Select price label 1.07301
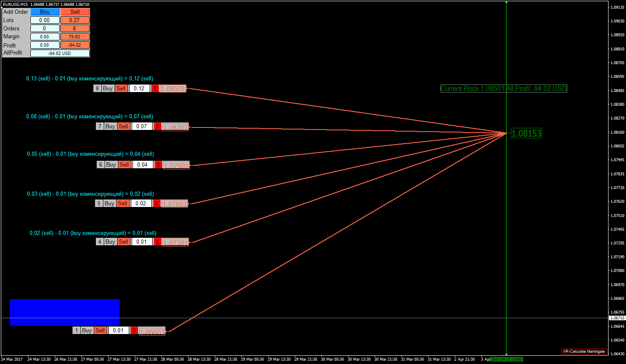The height and width of the screenshot is (364, 626). pos(175,242)
